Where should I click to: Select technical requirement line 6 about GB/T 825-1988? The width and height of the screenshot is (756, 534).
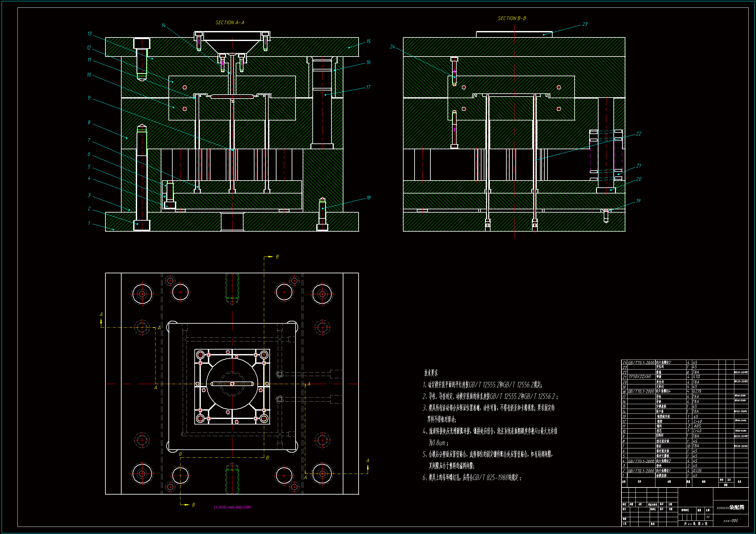(471, 478)
